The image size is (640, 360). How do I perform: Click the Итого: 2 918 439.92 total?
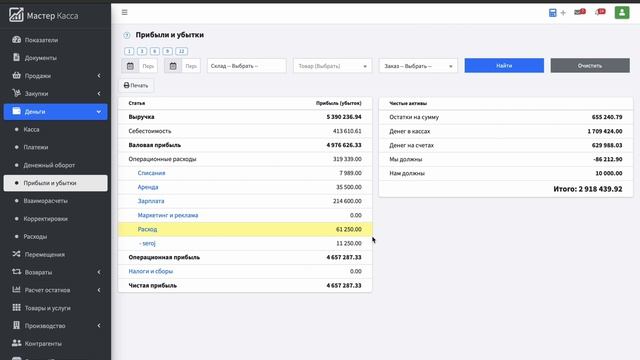point(588,189)
